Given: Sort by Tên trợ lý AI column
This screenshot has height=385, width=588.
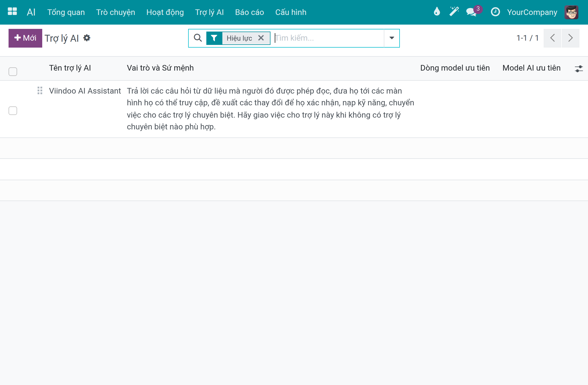Looking at the screenshot, I should 70,68.
